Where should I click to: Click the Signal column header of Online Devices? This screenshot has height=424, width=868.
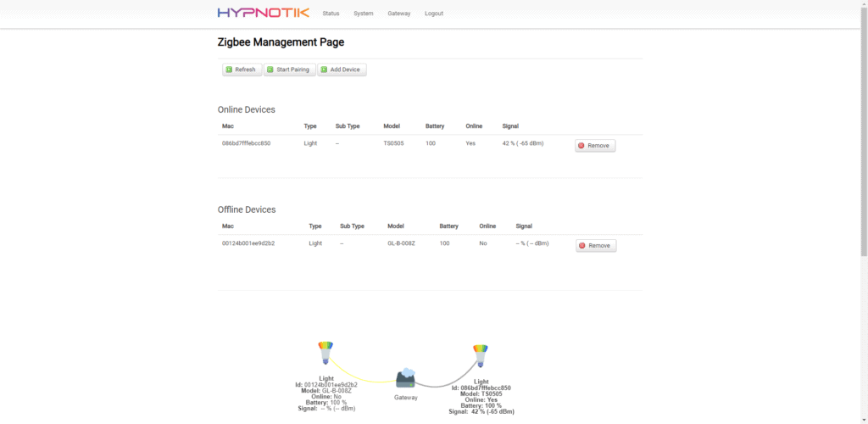click(510, 126)
